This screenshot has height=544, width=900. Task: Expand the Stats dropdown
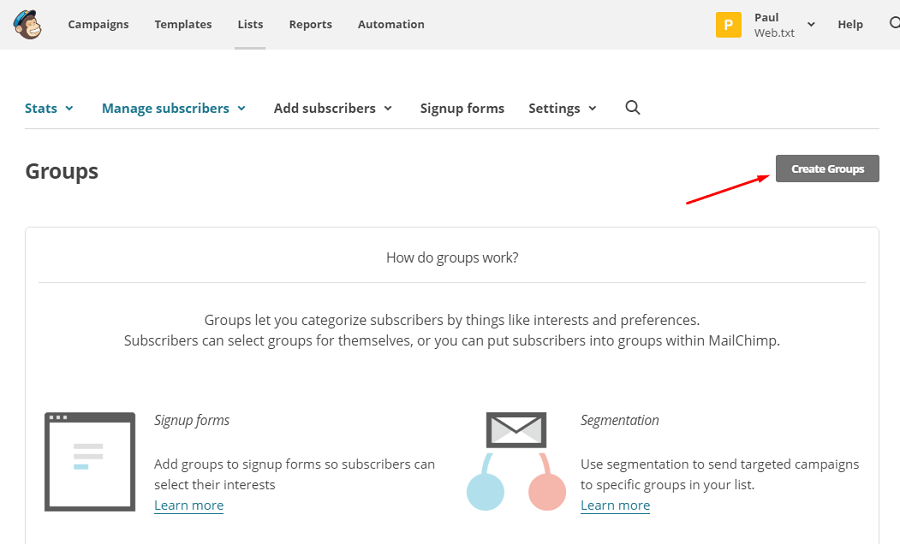(49, 108)
